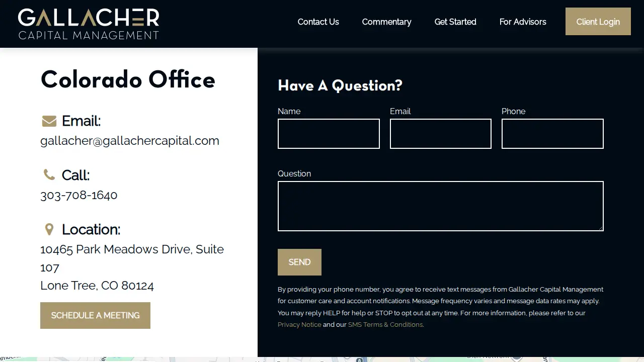Click the Have A Question? heading
644x362 pixels.
tap(340, 85)
